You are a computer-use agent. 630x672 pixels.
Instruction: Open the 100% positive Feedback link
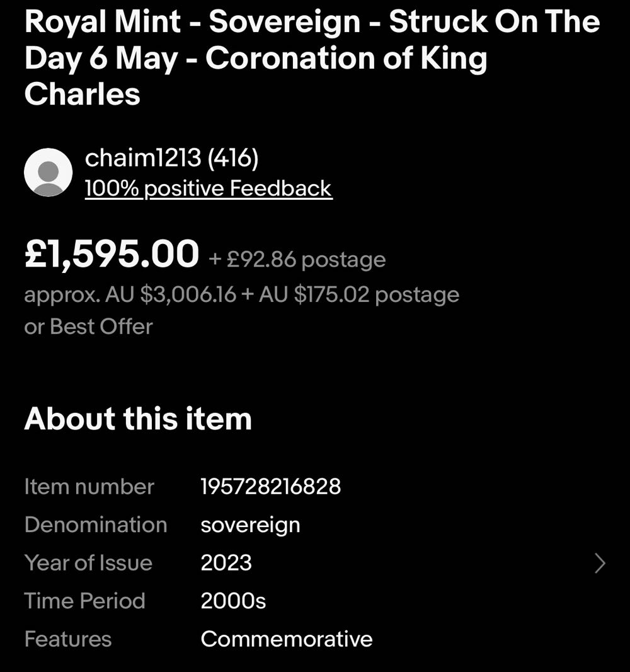pyautogui.click(x=209, y=188)
